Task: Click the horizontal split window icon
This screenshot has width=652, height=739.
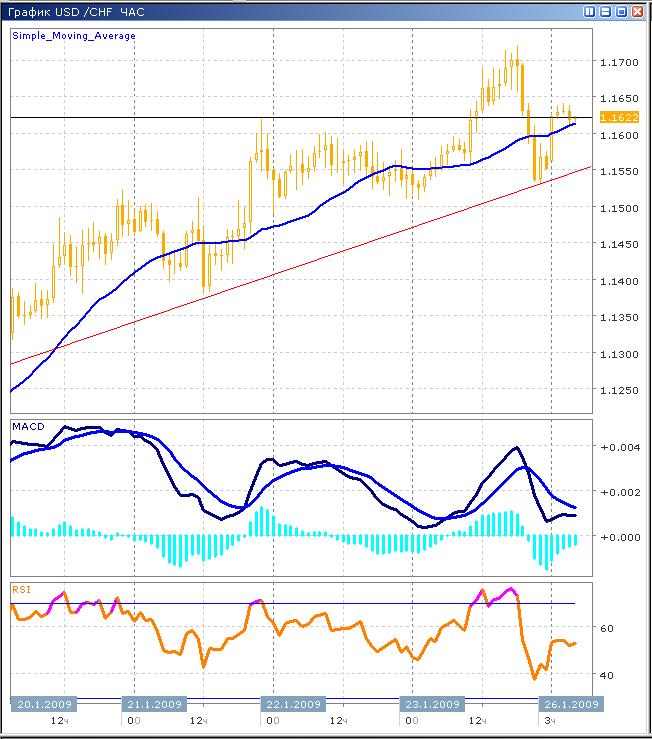Action: [x=606, y=11]
